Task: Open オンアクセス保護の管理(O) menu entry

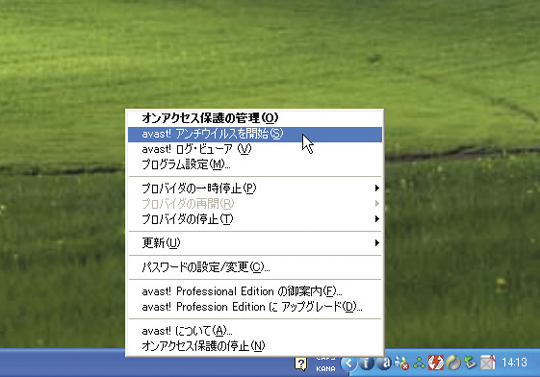Action: 255,118
